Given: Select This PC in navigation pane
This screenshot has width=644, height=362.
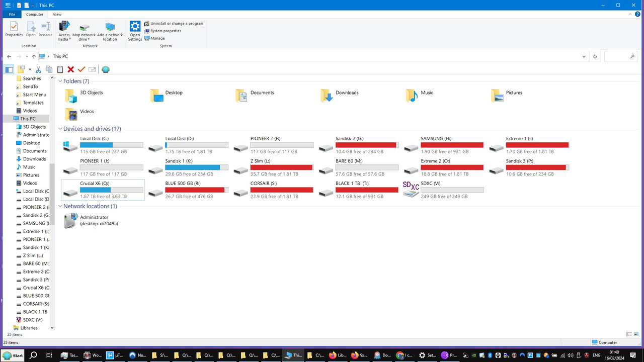Looking at the screenshot, I should pyautogui.click(x=28, y=119).
